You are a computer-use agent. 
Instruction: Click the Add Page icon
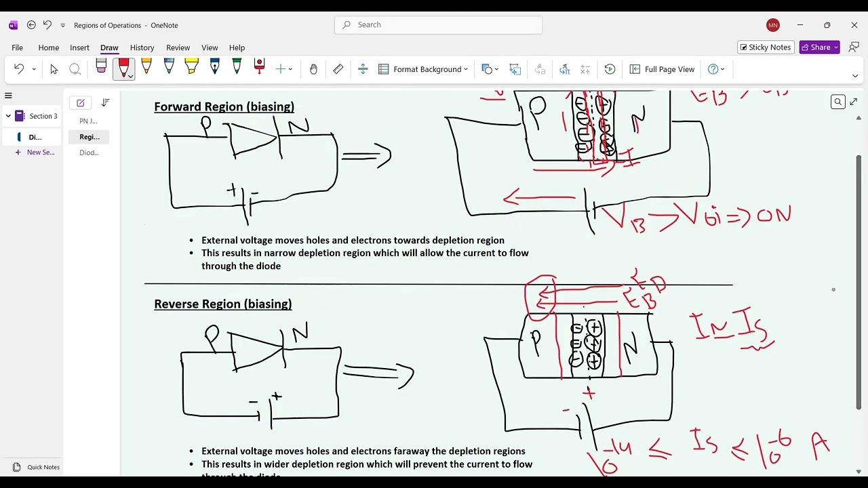point(80,103)
